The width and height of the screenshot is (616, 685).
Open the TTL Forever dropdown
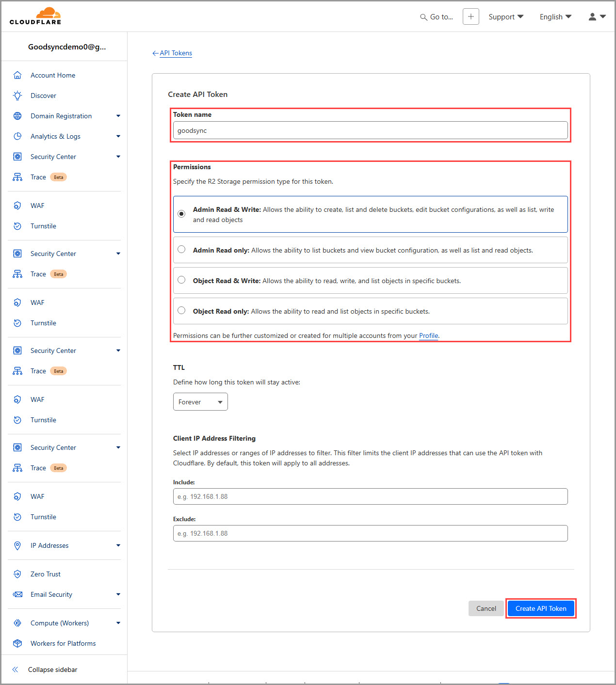pos(200,402)
